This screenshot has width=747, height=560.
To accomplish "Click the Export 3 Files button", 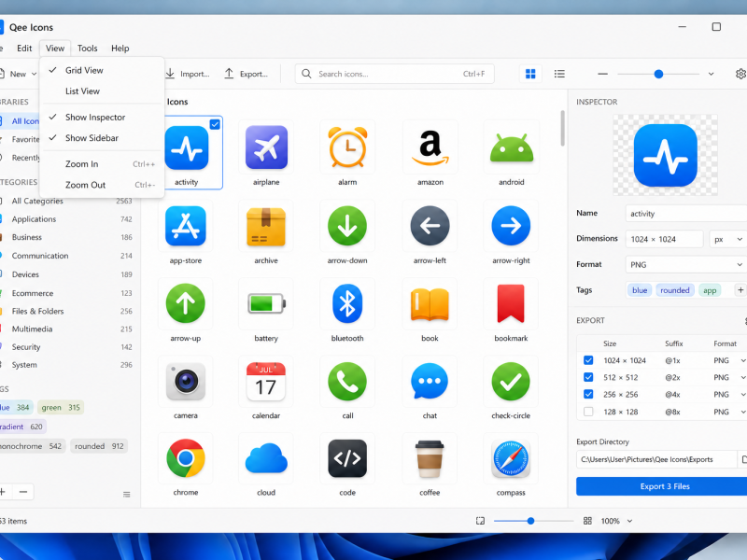I will pos(662,486).
